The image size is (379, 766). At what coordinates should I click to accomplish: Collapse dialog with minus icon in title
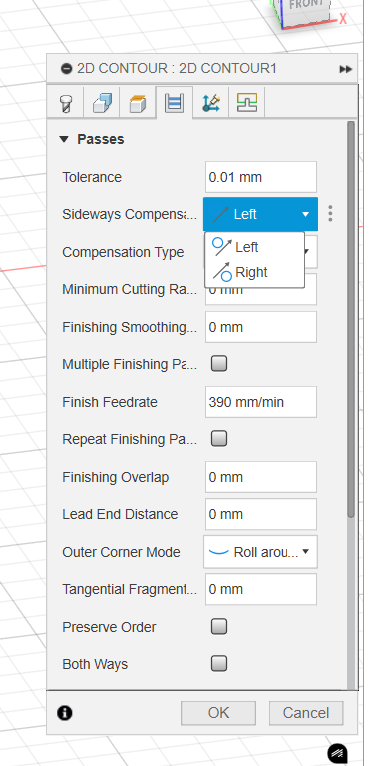[x=66, y=69]
